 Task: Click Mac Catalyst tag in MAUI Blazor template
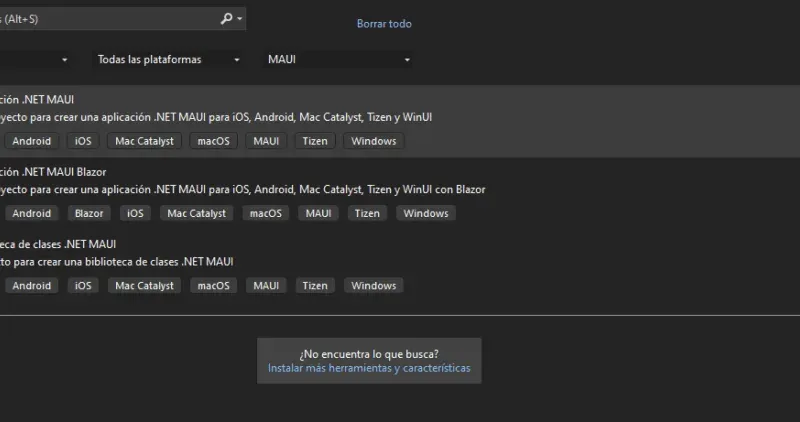click(x=196, y=214)
